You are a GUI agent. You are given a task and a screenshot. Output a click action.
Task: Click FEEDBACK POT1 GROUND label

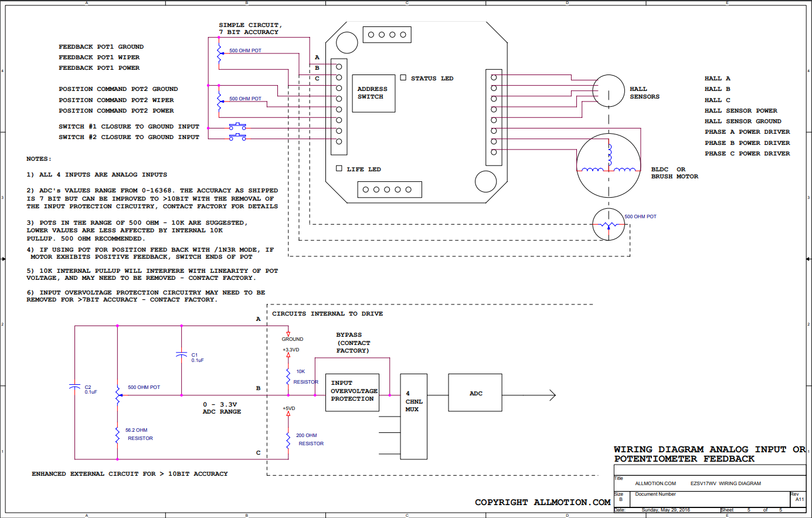[101, 46]
